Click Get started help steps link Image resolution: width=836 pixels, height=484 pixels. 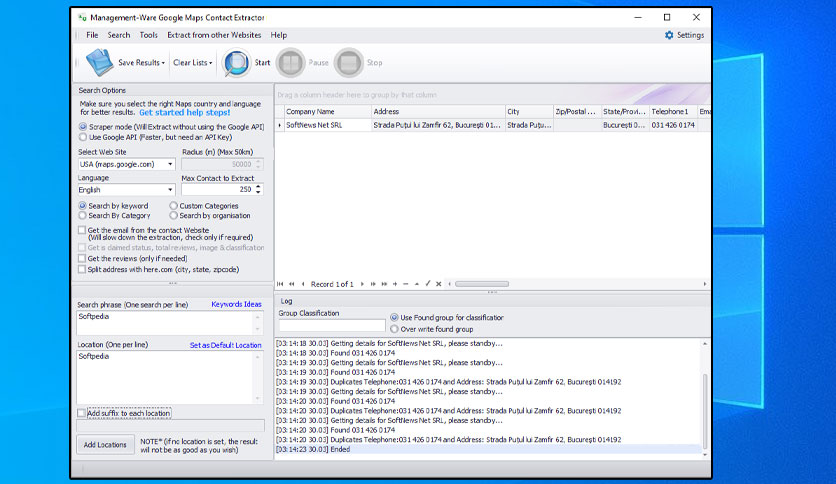[x=184, y=112]
